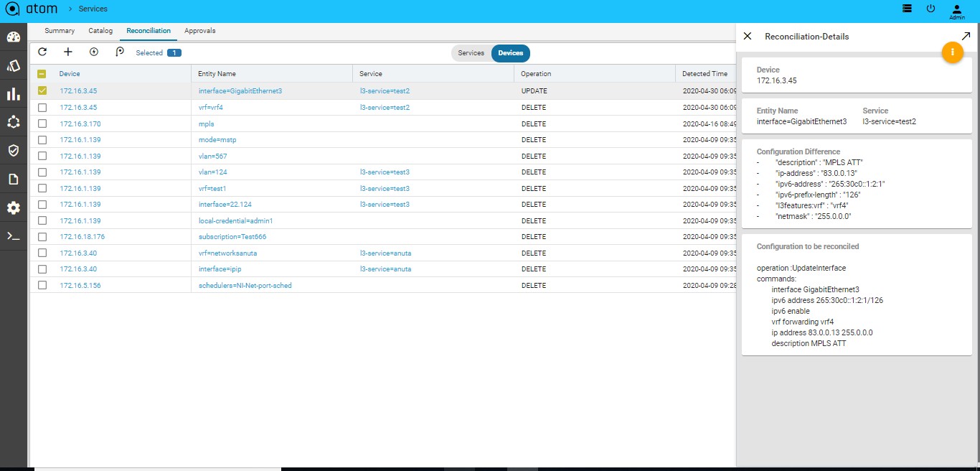The image size is (980, 471).
Task: Open the document file sidebar icon
Action: pyautogui.click(x=14, y=179)
